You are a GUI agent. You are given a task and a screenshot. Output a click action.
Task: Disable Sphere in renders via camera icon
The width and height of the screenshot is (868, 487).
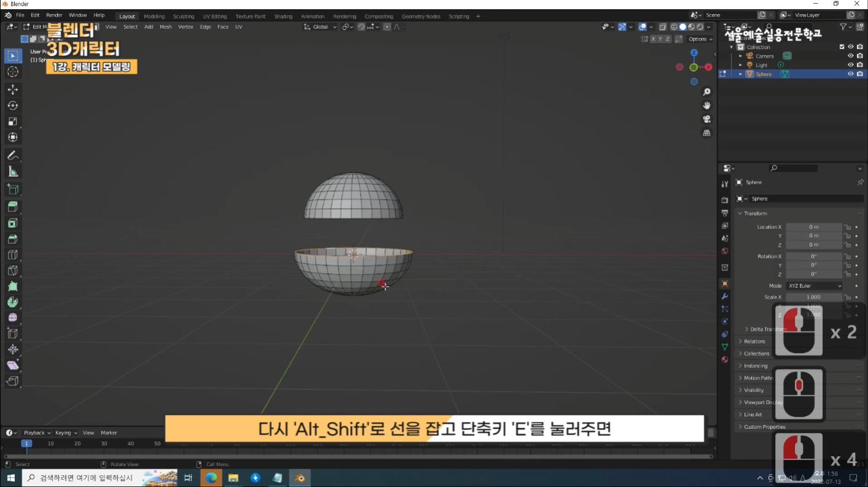pyautogui.click(x=859, y=74)
